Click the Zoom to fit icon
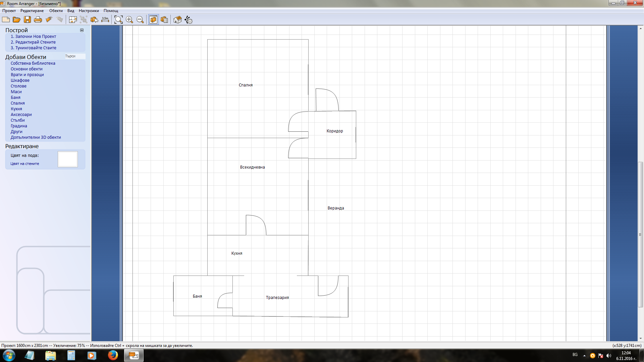The image size is (644, 362). [x=118, y=20]
